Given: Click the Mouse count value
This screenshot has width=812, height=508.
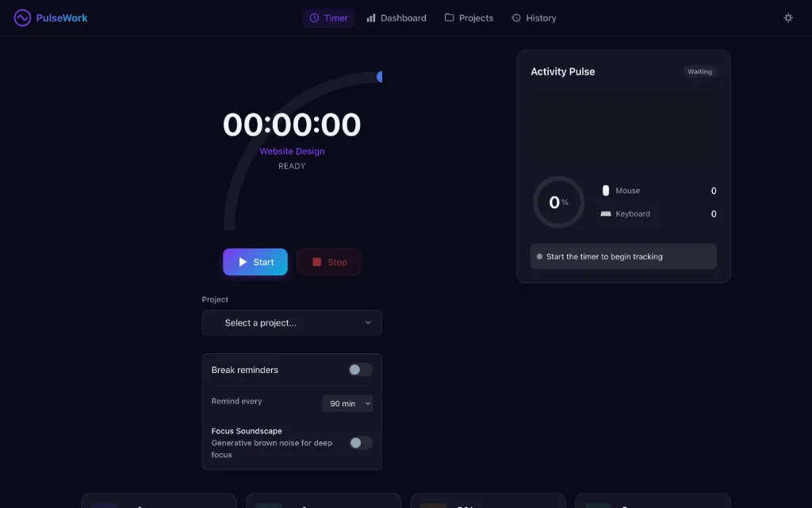Looking at the screenshot, I should coord(714,190).
